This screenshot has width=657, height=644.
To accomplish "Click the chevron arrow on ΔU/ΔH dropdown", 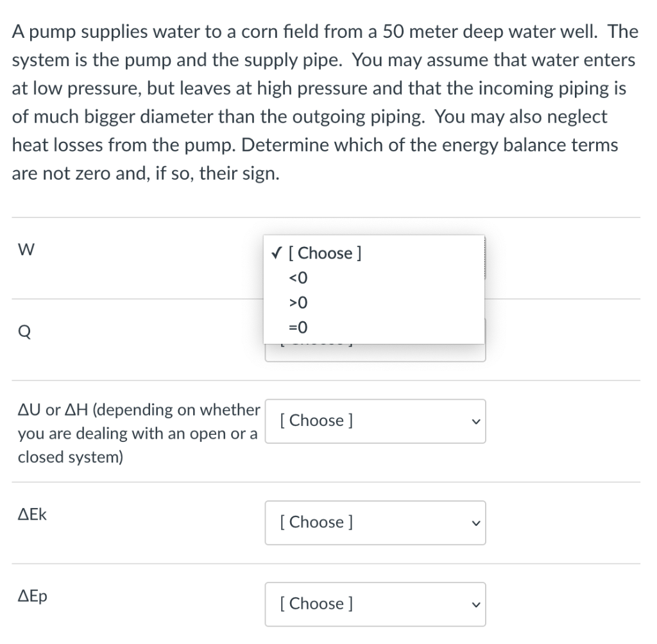I will [x=474, y=421].
